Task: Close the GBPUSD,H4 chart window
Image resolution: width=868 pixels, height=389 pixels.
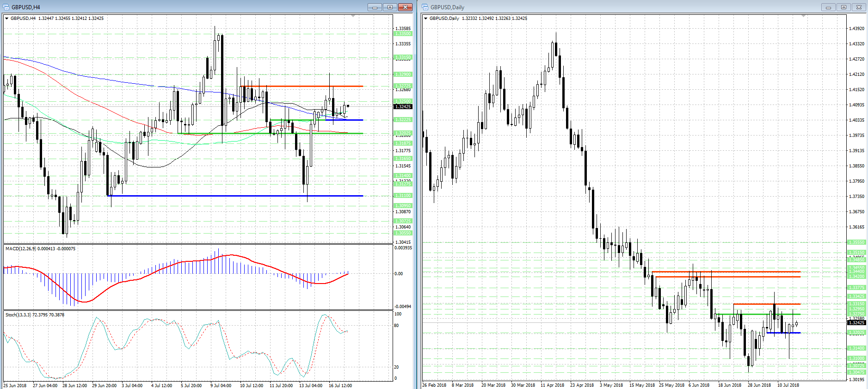Action: pos(405,7)
